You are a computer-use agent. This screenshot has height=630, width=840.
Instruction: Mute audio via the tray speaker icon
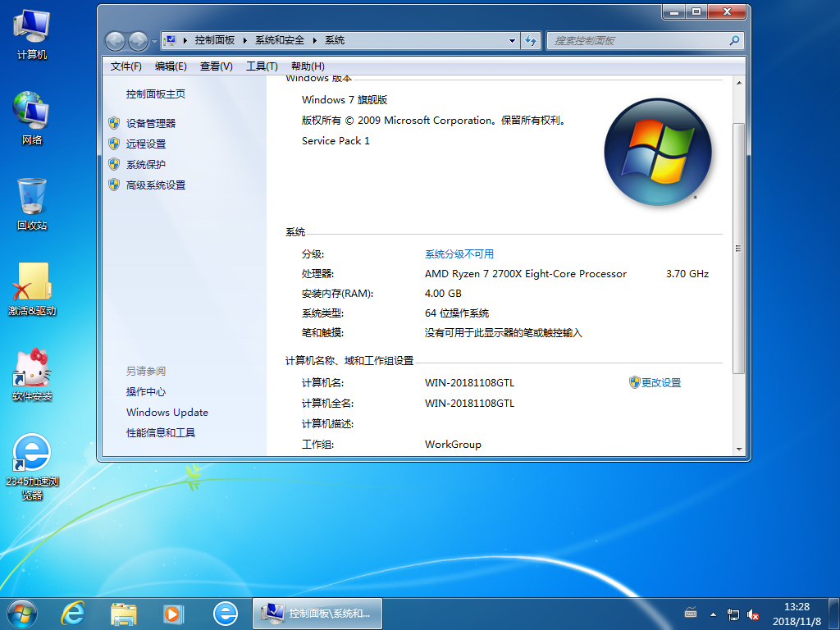753,613
